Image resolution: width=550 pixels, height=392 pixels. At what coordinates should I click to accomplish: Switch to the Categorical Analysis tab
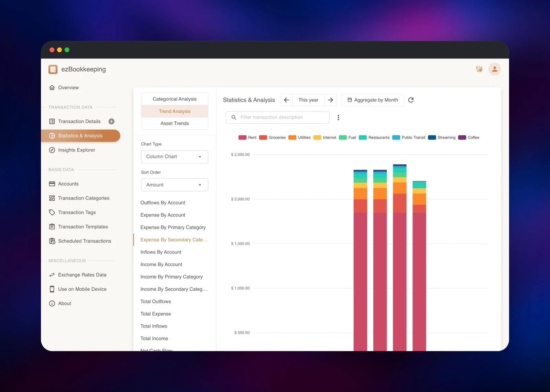[x=175, y=99]
